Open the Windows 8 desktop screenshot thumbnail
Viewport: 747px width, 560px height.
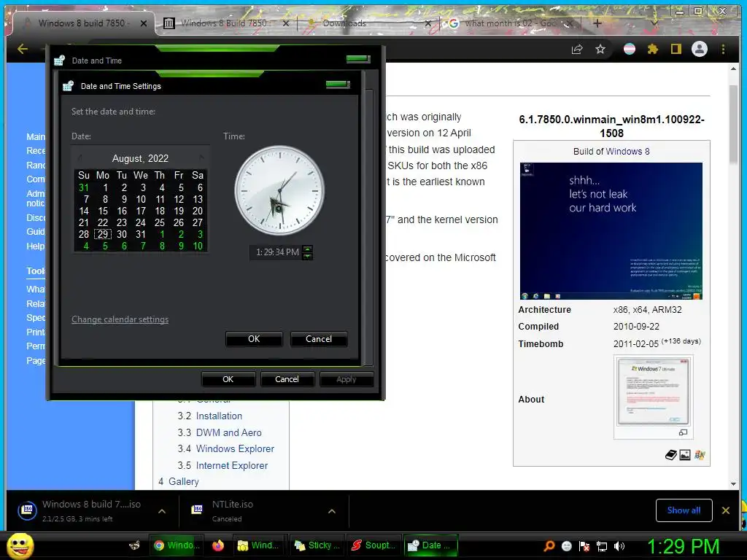pyautogui.click(x=611, y=231)
